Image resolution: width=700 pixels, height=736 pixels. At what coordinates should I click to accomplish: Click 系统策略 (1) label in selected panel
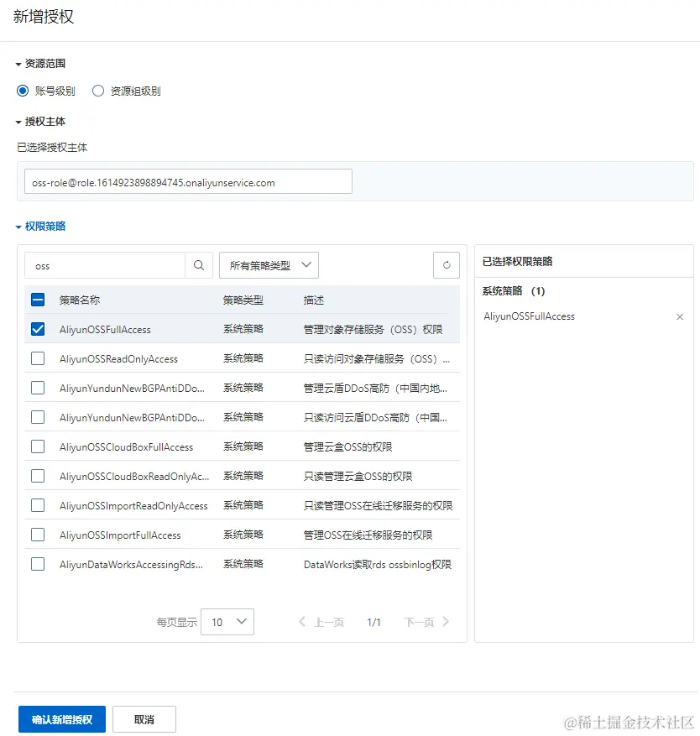(x=514, y=291)
